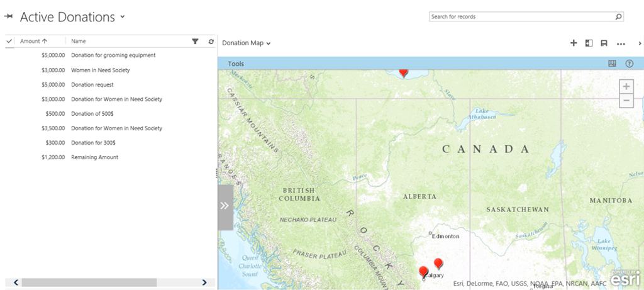Open the Tools menu on the map
This screenshot has height=290, width=644.
[236, 64]
